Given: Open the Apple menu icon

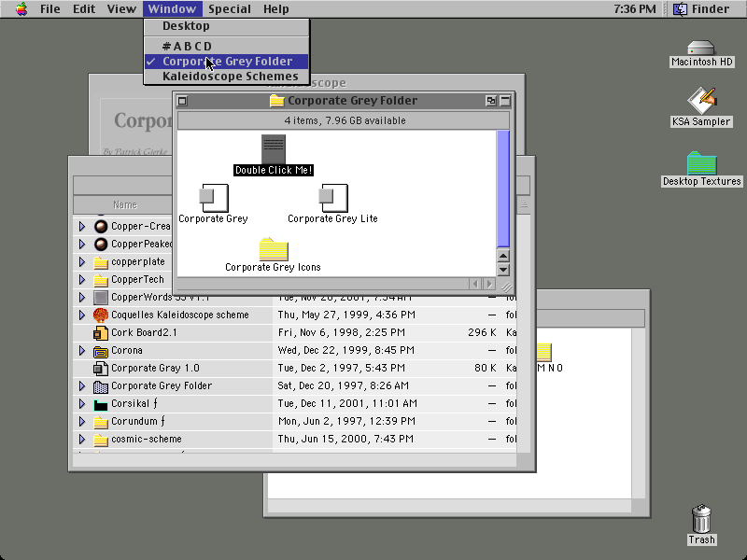Looking at the screenshot, I should (21, 8).
